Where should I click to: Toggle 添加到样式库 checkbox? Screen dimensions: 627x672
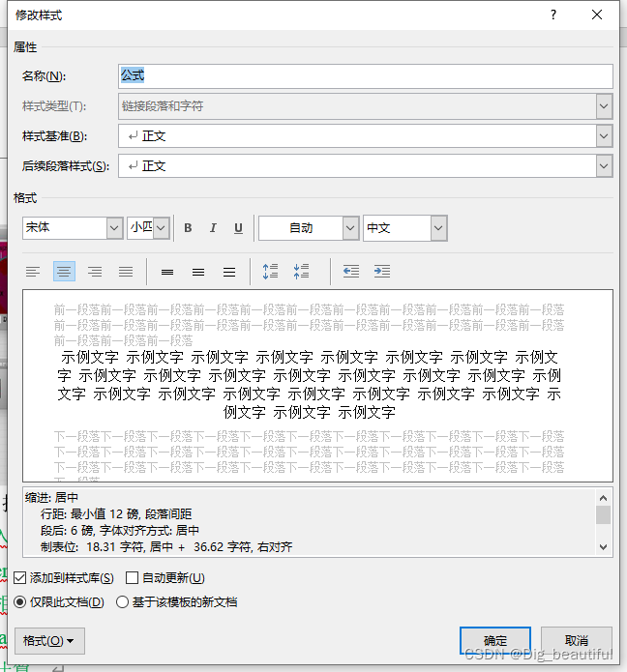pos(20,578)
